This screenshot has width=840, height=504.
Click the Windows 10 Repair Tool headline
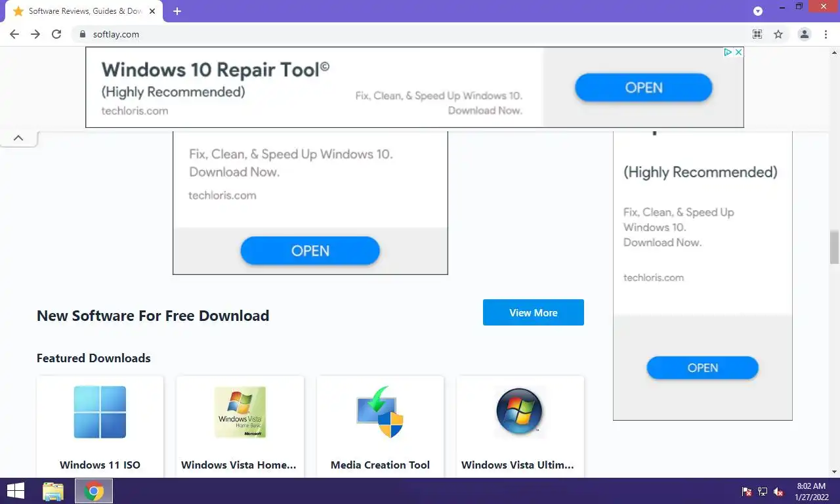pos(215,69)
